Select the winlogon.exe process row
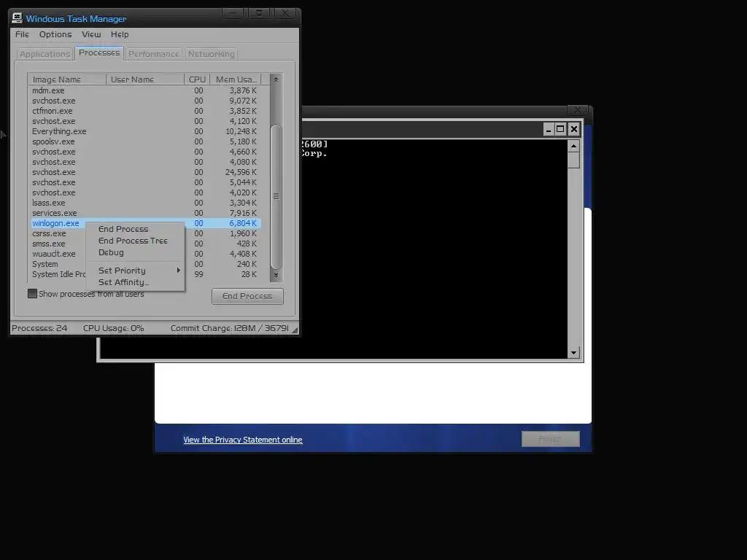The height and width of the screenshot is (560, 747). tap(144, 223)
